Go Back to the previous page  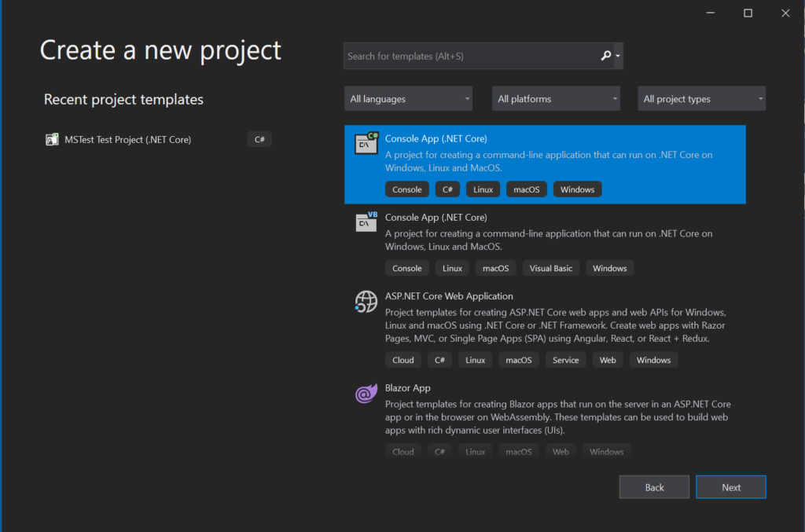[x=654, y=487]
